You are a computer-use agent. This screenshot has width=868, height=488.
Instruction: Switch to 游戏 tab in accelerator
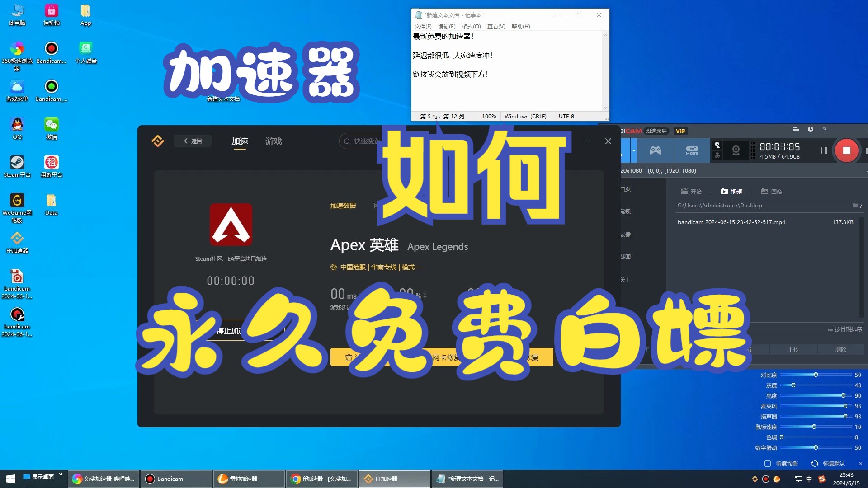point(274,141)
